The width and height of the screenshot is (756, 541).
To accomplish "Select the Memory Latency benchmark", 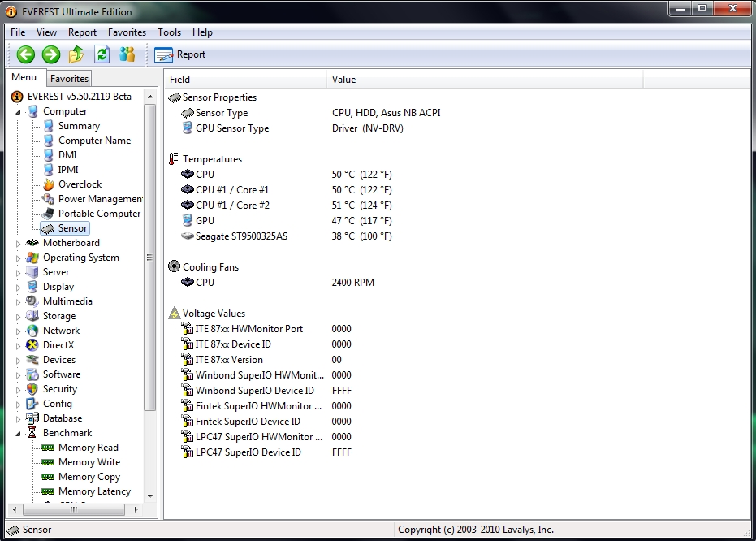I will (94, 491).
